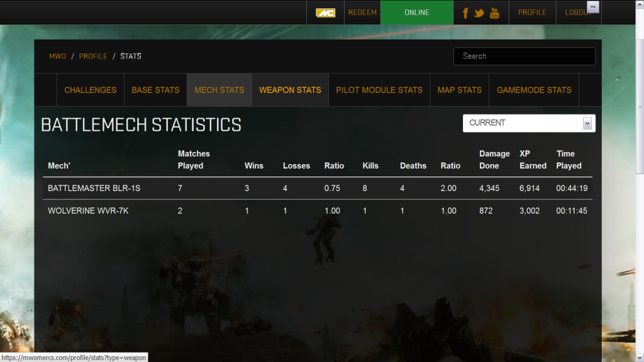Click the Kills column header
644x362 pixels.
pyautogui.click(x=370, y=166)
